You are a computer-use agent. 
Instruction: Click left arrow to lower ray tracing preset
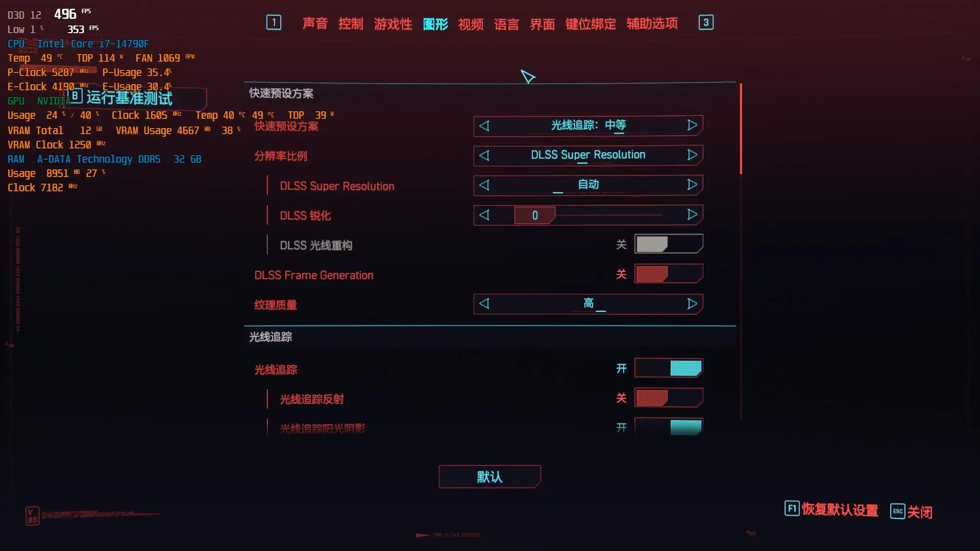click(x=483, y=125)
